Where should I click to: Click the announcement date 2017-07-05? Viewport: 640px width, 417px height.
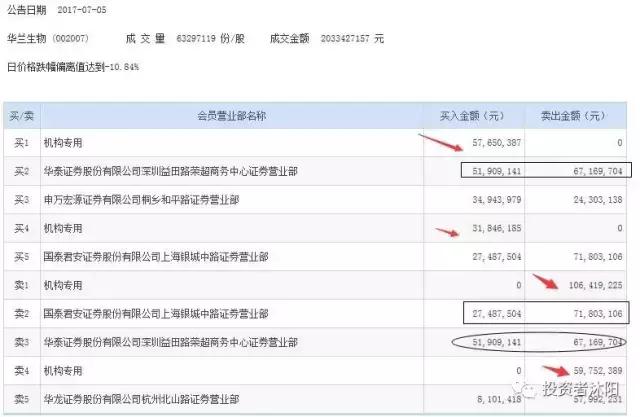coord(82,10)
